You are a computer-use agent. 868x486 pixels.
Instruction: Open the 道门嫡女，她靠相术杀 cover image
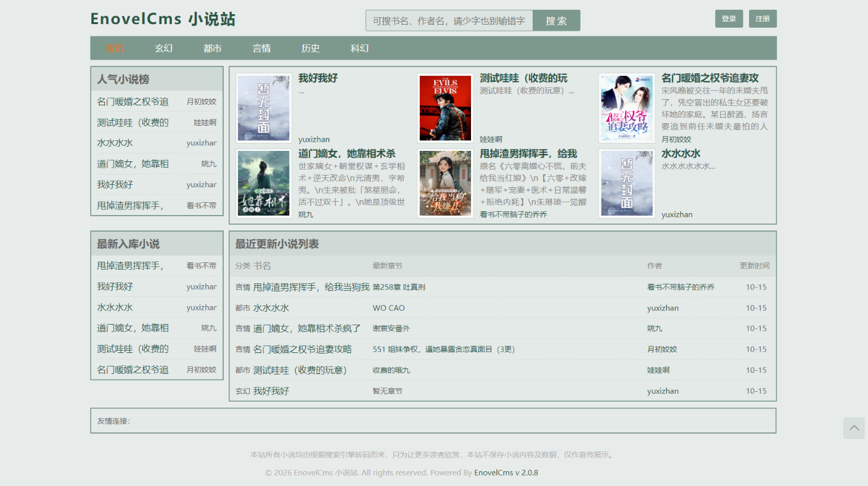pyautogui.click(x=264, y=184)
